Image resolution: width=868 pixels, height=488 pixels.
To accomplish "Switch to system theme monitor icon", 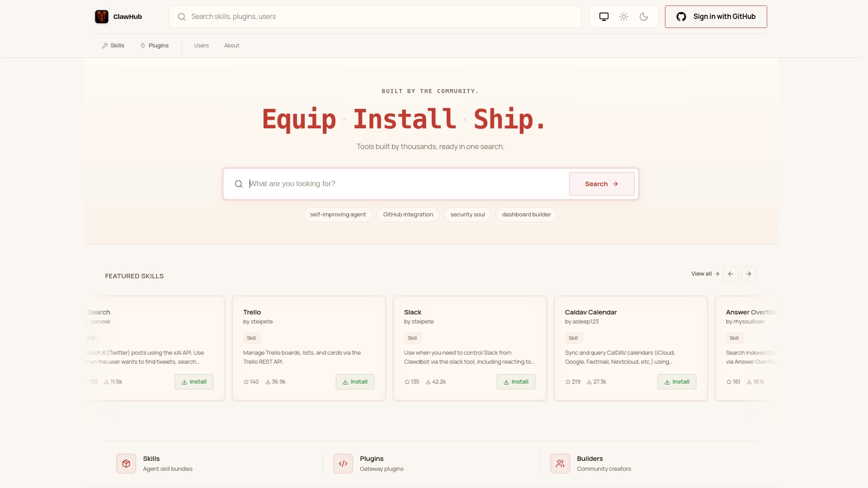I will coord(604,17).
